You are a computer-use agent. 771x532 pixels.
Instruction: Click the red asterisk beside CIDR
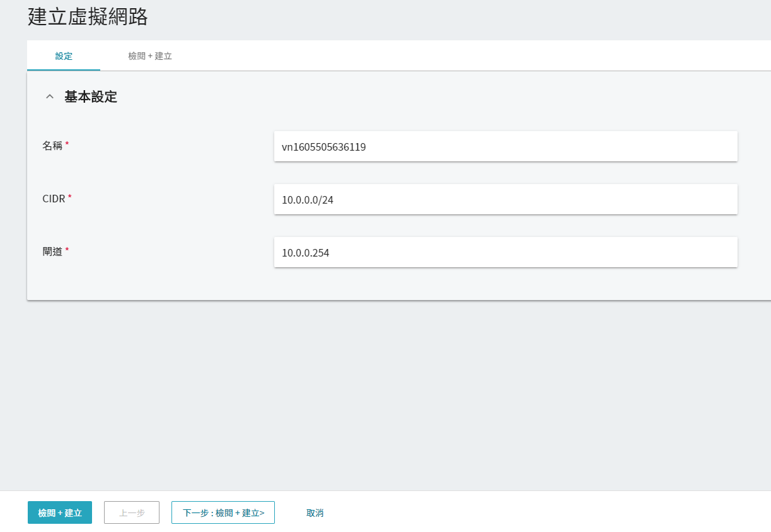[70, 197]
